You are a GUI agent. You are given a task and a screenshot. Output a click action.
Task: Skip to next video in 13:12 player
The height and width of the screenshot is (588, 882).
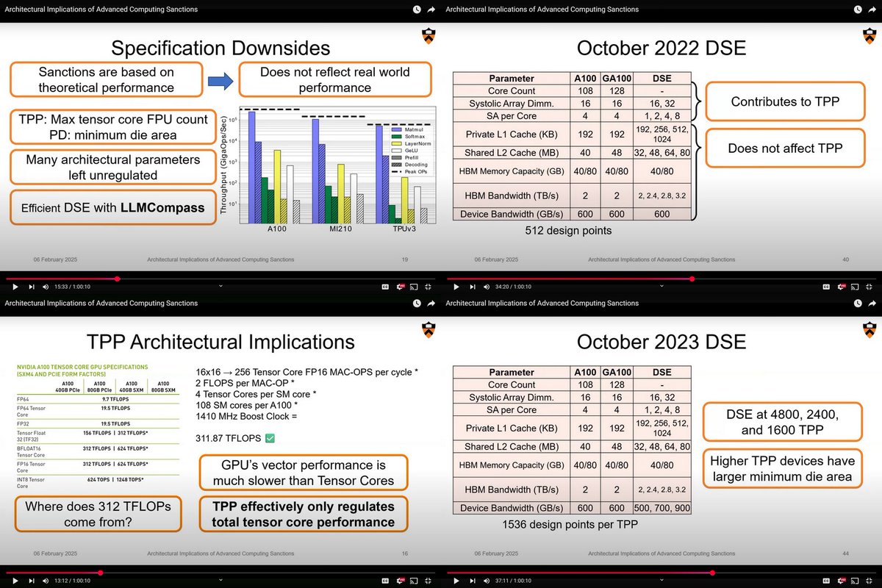click(x=32, y=581)
